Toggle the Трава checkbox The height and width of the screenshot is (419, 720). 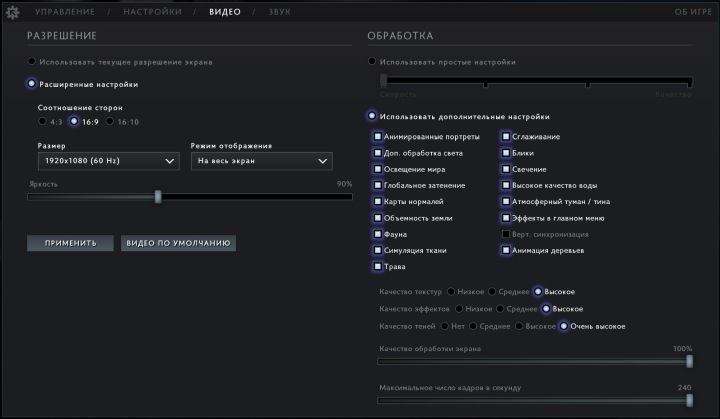[377, 267]
